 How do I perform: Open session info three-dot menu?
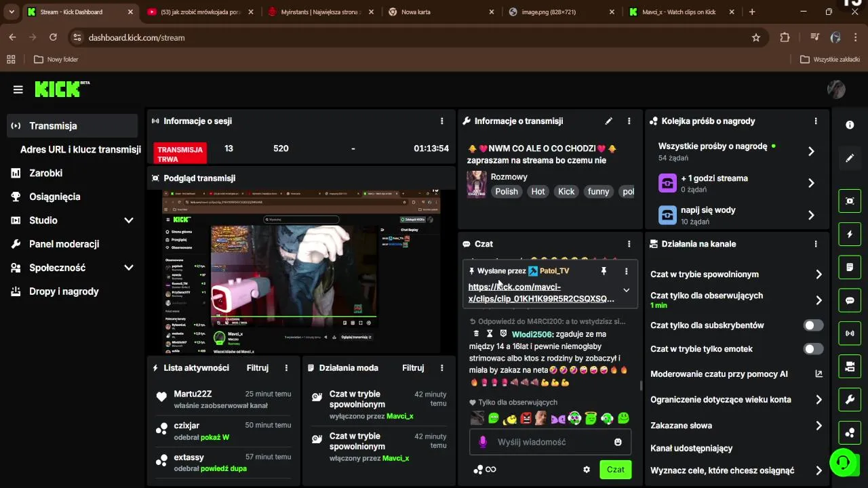click(x=441, y=121)
